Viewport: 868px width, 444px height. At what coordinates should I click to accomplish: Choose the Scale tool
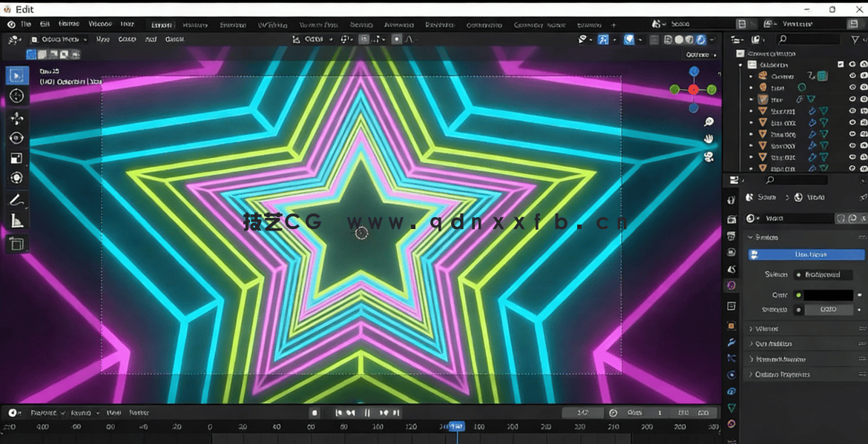tap(16, 158)
